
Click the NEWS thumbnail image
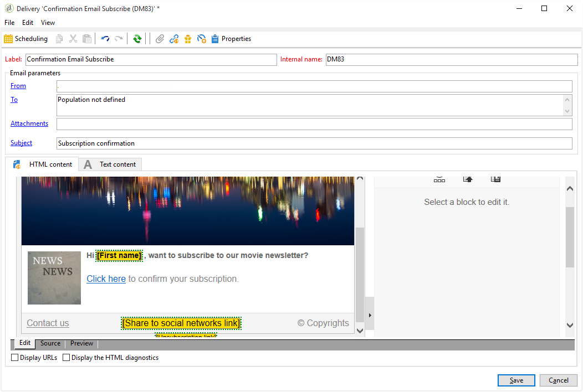pyautogui.click(x=54, y=278)
